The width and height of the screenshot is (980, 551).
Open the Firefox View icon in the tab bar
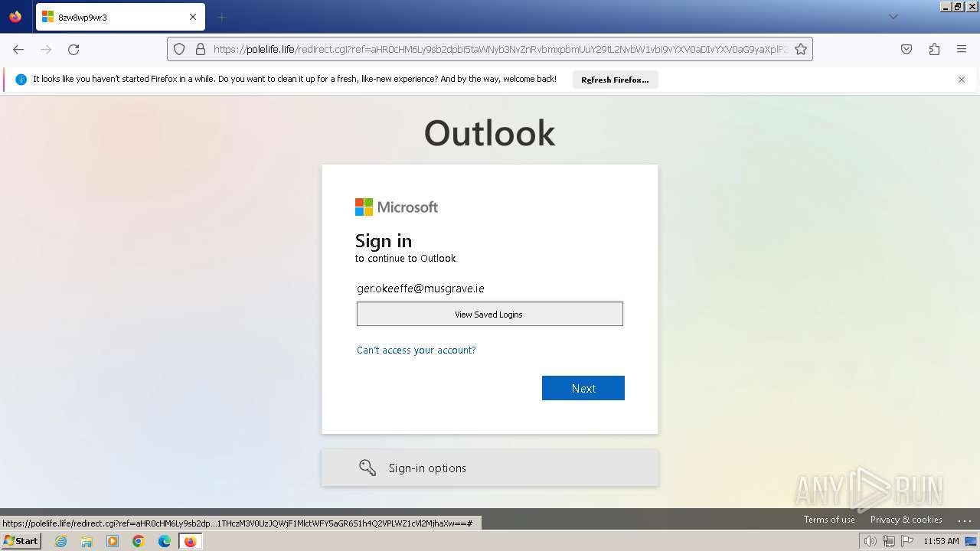15,16
